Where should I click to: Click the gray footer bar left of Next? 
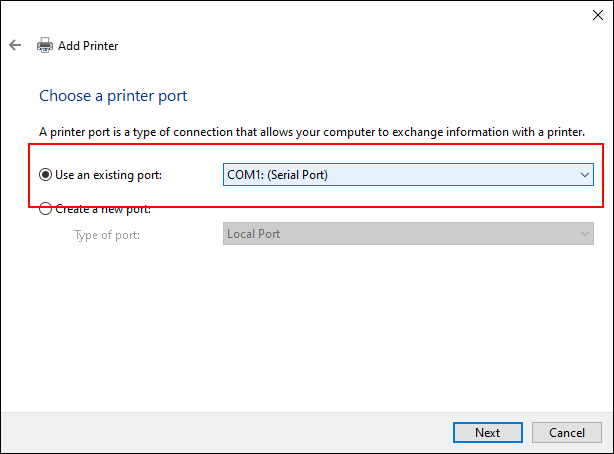pyautogui.click(x=227, y=432)
